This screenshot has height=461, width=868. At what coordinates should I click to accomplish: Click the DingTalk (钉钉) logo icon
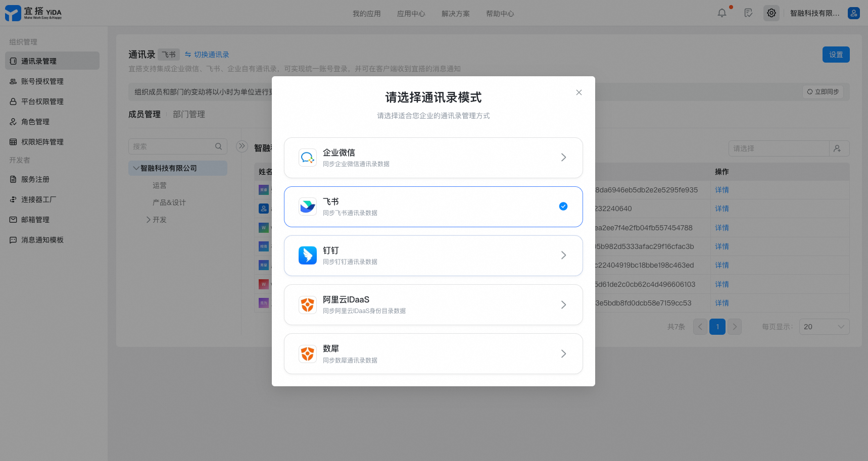(x=307, y=255)
